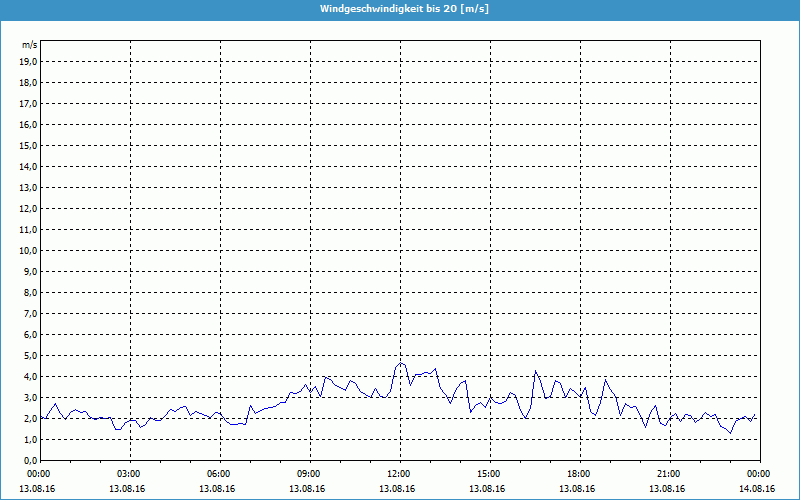This screenshot has width=800, height=500.
Task: Click the 8,0 y-axis value label
Action: pos(30,292)
